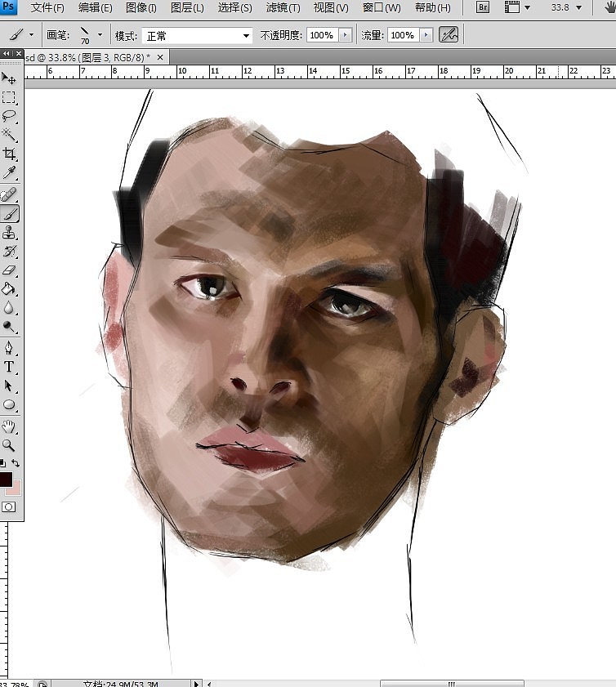Select the Ellipse shape tool

[x=9, y=404]
